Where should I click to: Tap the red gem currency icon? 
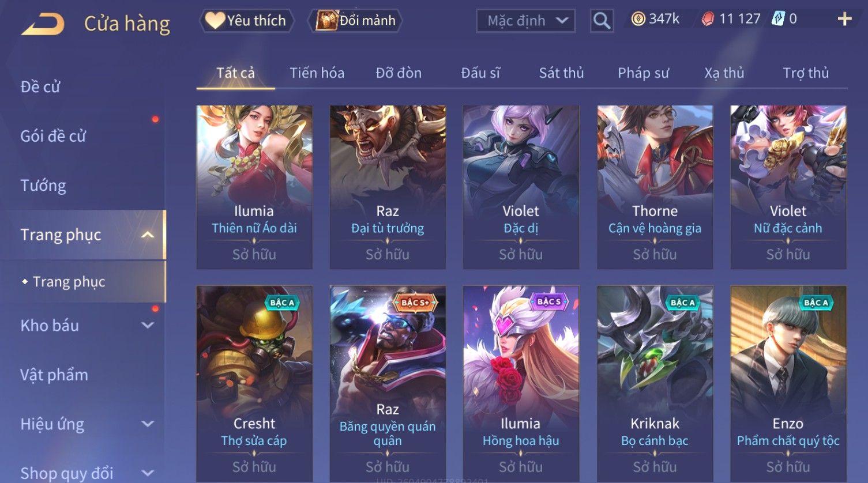pyautogui.click(x=708, y=20)
